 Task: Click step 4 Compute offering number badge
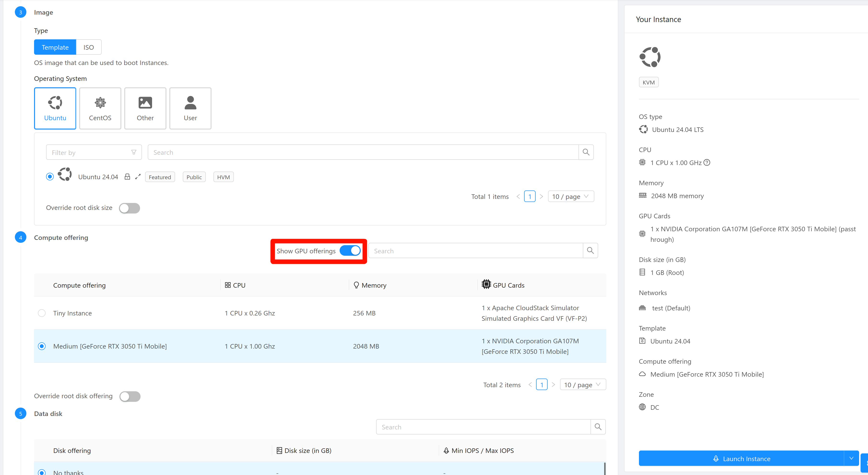pyautogui.click(x=21, y=237)
